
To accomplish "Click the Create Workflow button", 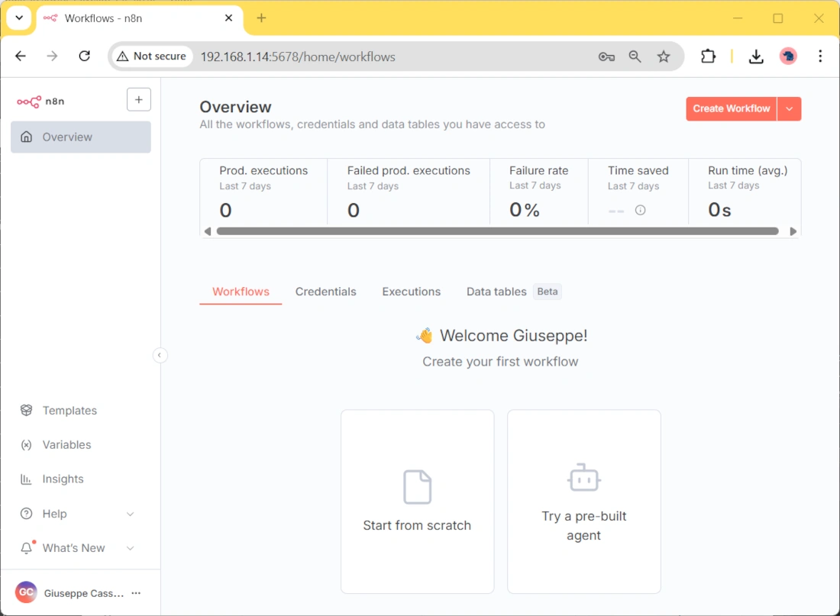I will click(731, 109).
